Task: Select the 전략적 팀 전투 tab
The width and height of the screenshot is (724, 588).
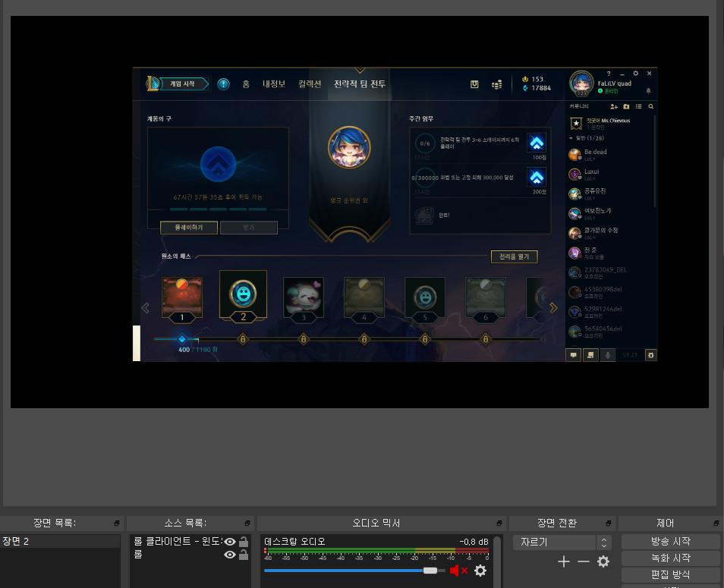Action: coord(360,84)
